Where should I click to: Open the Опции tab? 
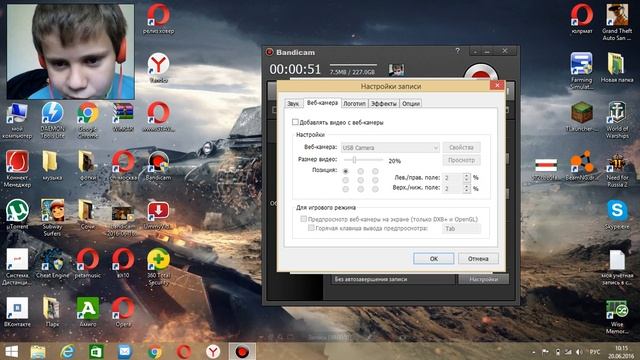(411, 104)
